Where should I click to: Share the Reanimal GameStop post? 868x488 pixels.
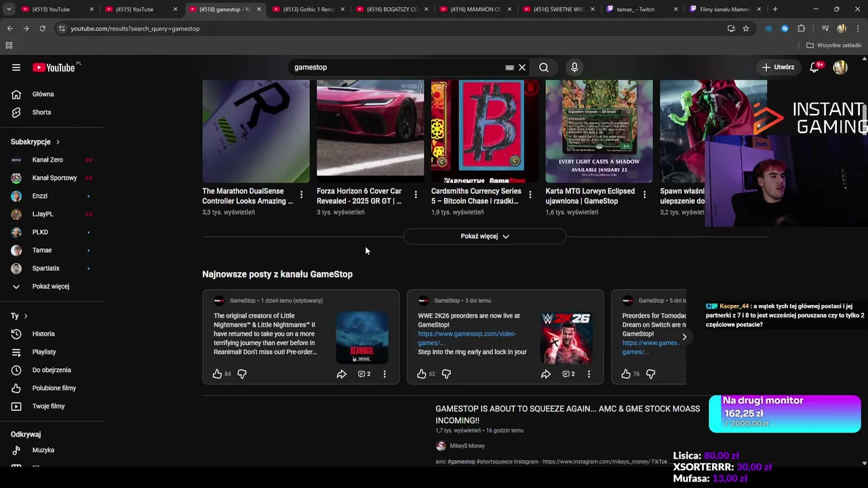tap(342, 374)
